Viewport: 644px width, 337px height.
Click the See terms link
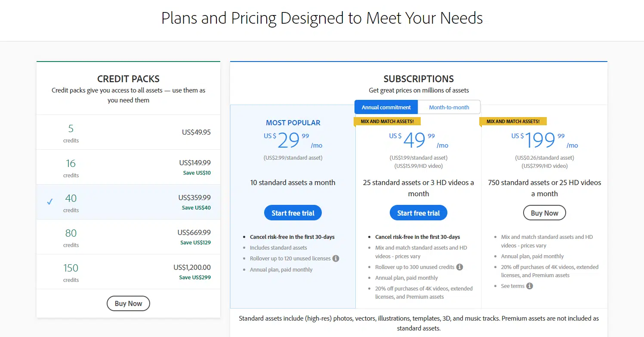512,286
